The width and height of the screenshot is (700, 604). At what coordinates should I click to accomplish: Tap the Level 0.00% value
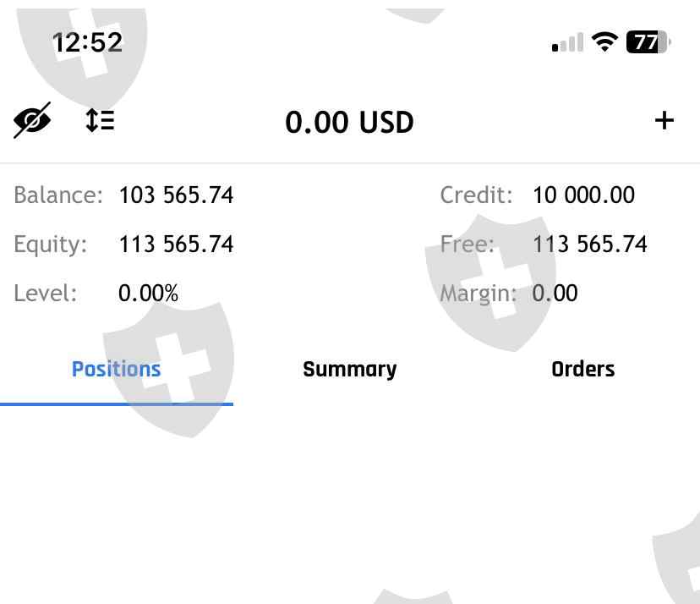point(148,294)
